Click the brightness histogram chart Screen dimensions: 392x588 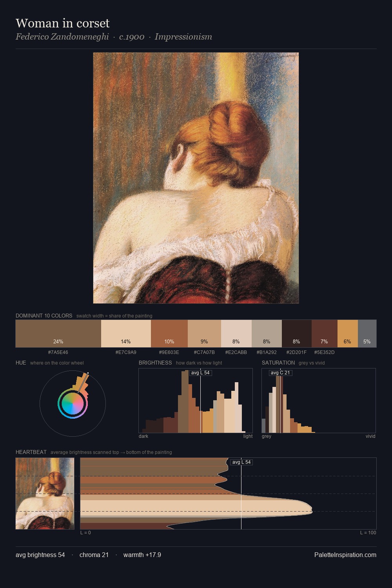click(x=196, y=401)
